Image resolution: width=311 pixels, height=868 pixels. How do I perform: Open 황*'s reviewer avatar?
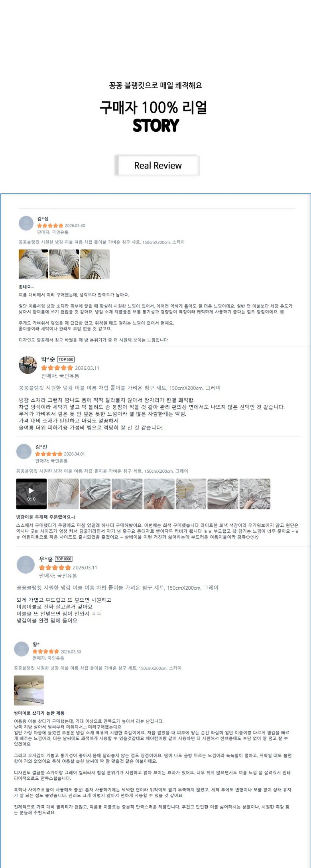click(22, 649)
